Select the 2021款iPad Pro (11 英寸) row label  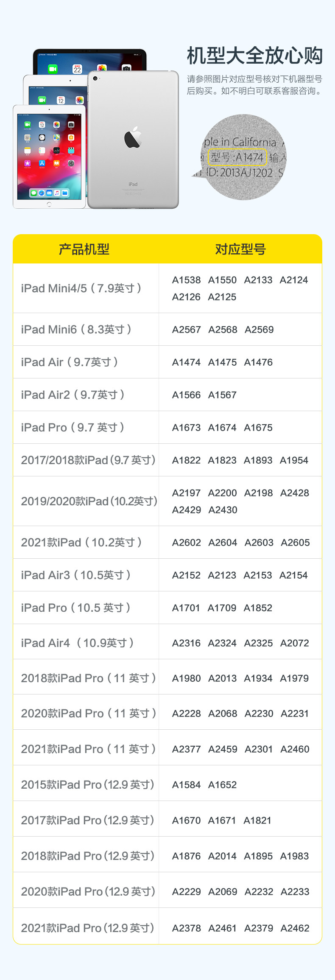pyautogui.click(x=88, y=749)
